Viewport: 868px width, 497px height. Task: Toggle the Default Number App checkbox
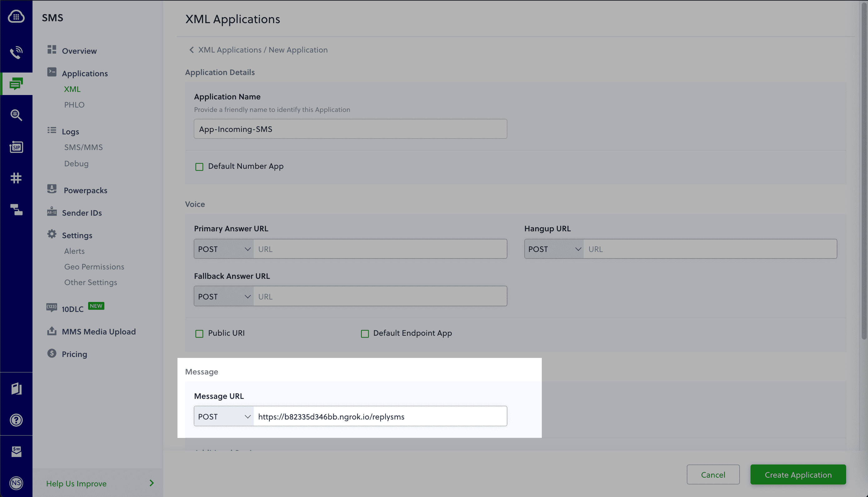tap(199, 166)
